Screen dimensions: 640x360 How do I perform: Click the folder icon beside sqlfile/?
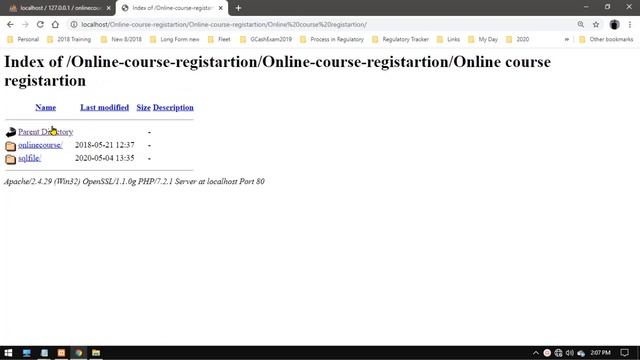click(11, 158)
